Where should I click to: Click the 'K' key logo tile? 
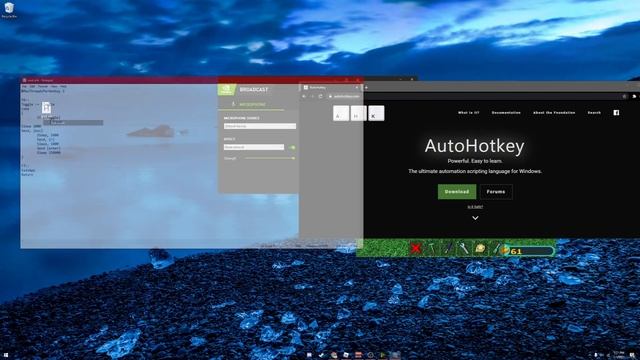click(x=376, y=113)
